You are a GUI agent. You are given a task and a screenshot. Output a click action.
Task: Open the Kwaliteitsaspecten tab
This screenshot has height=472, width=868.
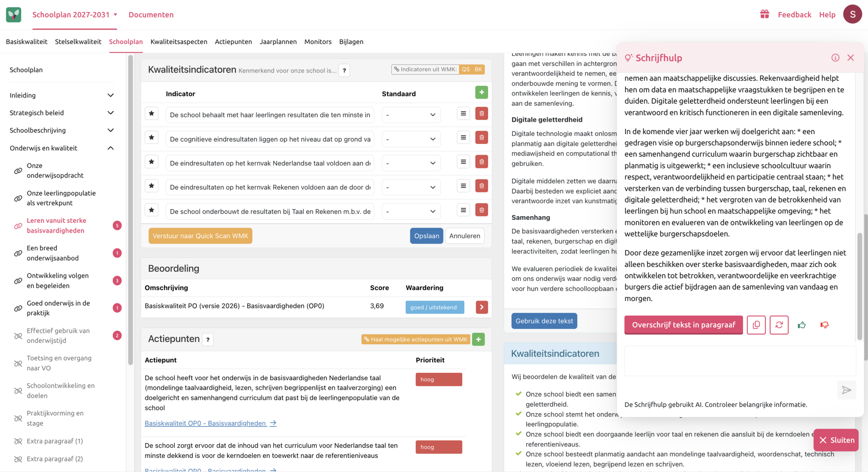(179, 41)
